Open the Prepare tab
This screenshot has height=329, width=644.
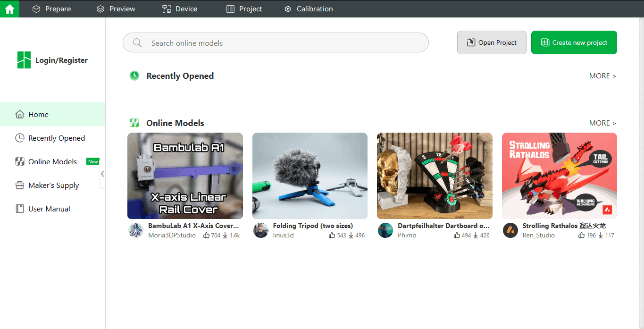pyautogui.click(x=51, y=9)
